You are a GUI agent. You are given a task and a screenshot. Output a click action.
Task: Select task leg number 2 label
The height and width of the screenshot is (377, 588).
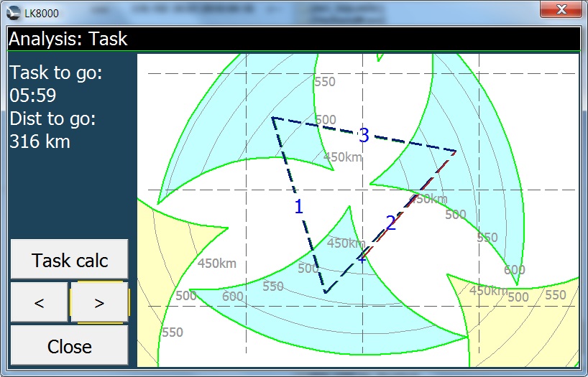pos(391,223)
